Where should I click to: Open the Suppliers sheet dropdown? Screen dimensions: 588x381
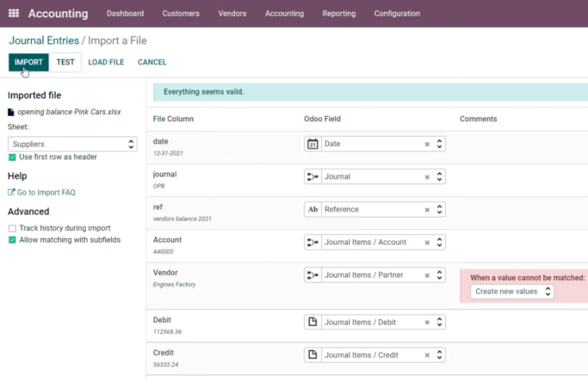pyautogui.click(x=72, y=144)
